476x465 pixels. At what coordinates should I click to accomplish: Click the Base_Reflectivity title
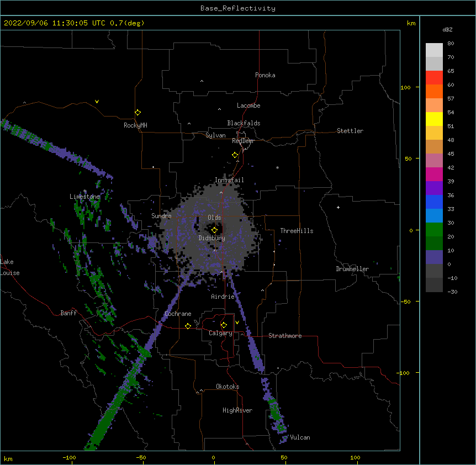238,8
